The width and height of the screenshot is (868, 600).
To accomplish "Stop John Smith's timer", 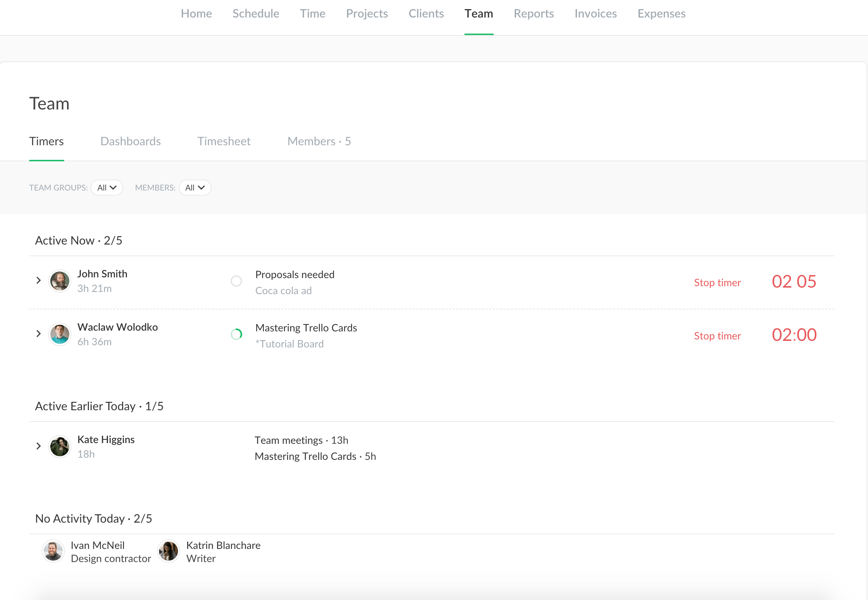I will click(x=717, y=283).
